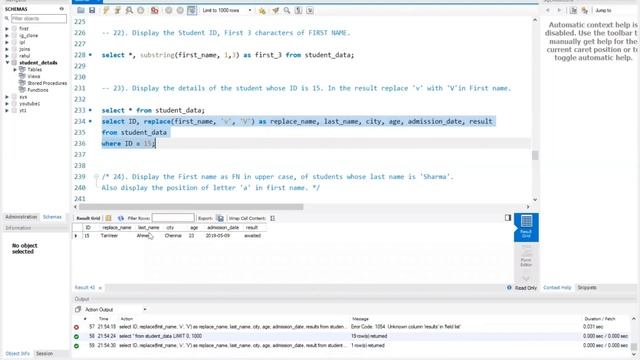Execute the selected query with lightning icon
640x360 pixels.
[106, 10]
